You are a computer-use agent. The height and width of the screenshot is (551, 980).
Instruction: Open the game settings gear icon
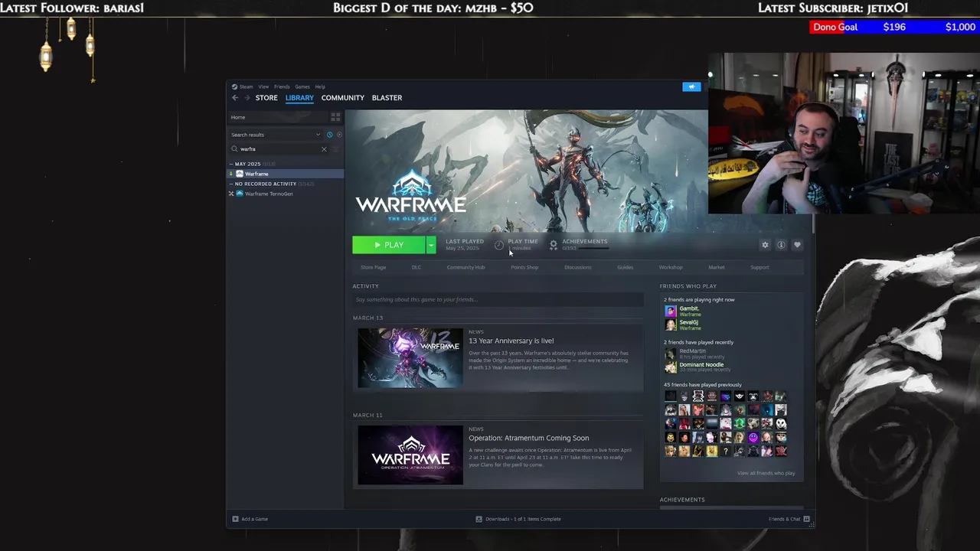coord(765,245)
